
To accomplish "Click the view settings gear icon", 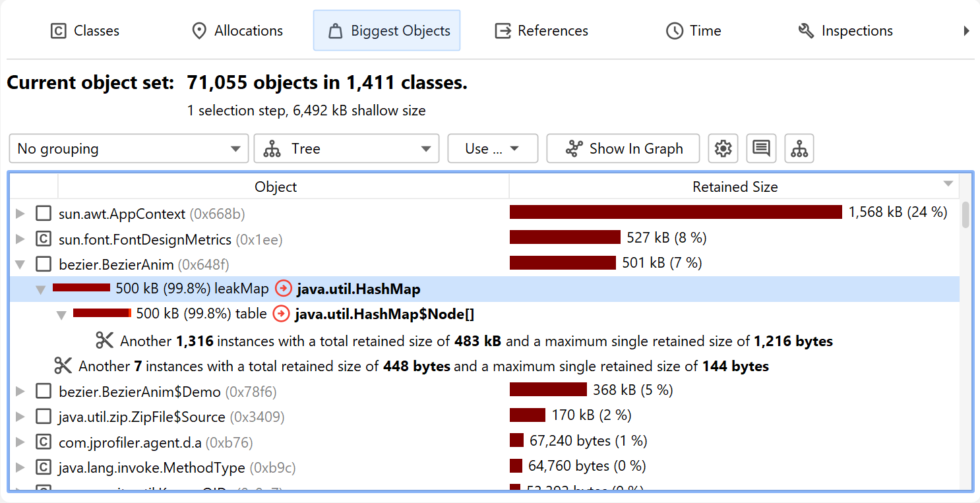I will point(723,149).
